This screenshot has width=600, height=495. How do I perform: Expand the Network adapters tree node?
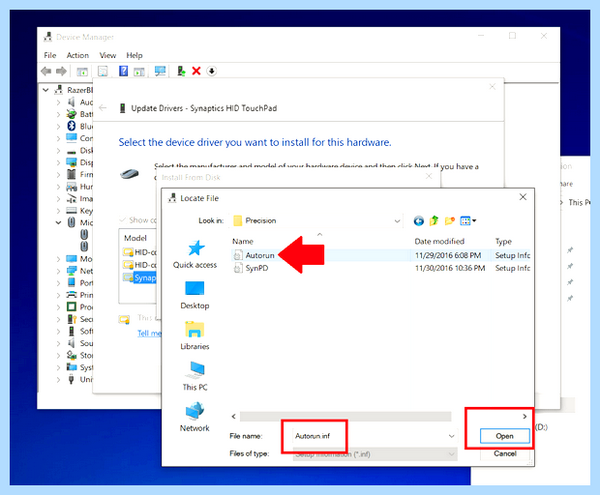(58, 271)
